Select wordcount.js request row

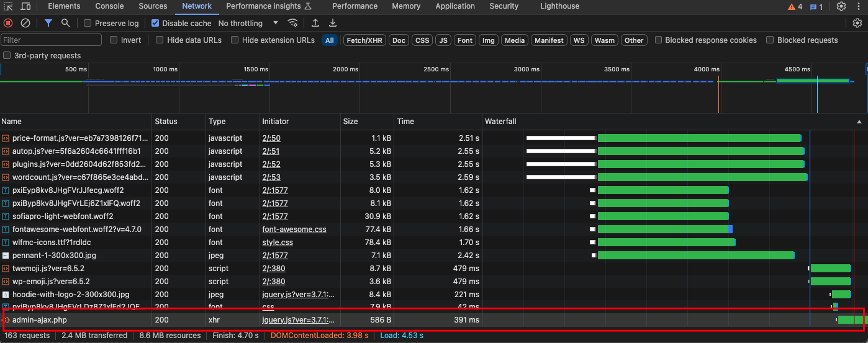click(x=433, y=177)
